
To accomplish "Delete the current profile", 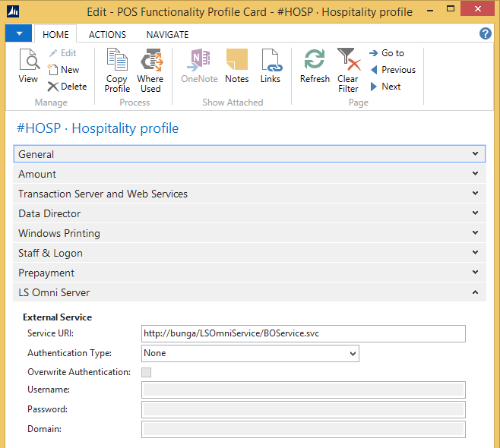I will [x=67, y=87].
